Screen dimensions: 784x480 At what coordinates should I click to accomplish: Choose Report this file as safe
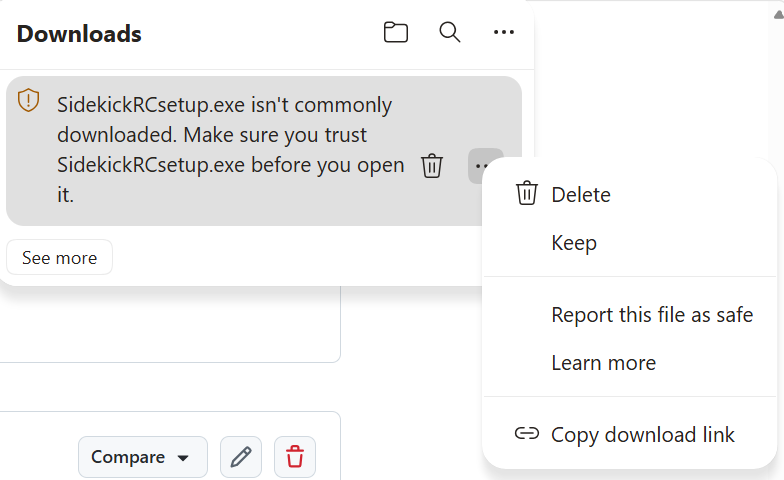point(629,315)
